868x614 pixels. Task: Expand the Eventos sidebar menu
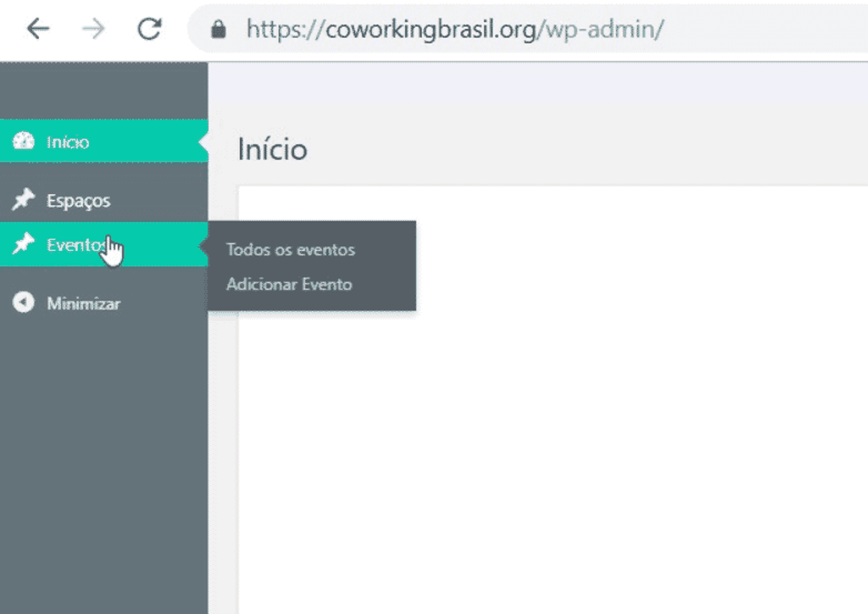[x=76, y=245]
